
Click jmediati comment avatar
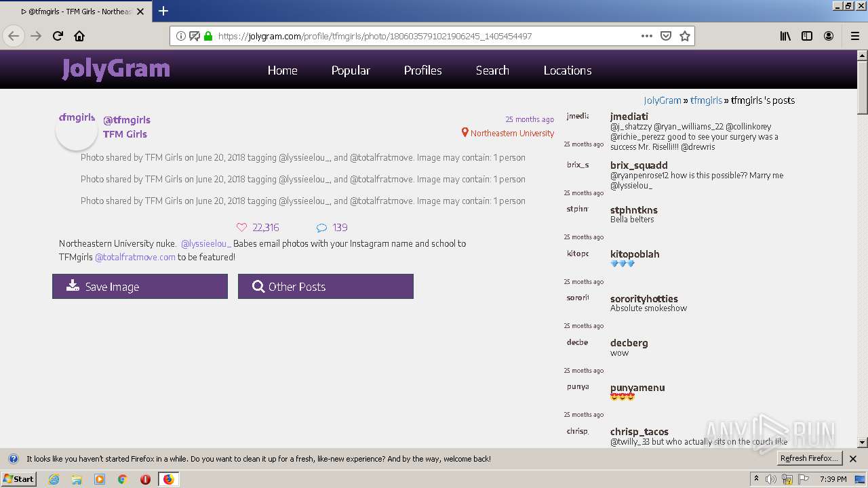click(578, 117)
